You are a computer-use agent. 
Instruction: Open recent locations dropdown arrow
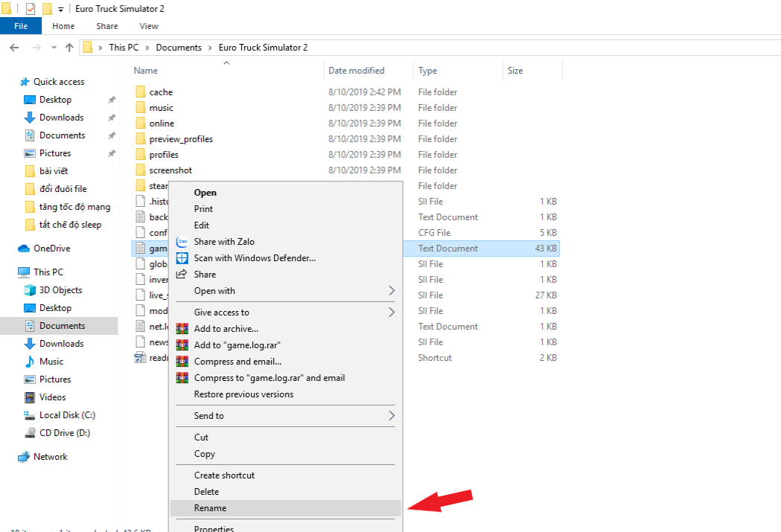(x=54, y=48)
